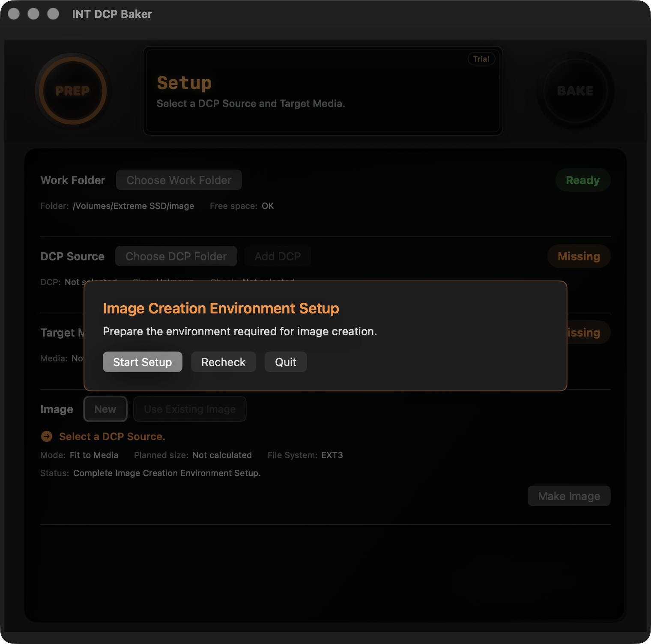Click the Add DCP button
This screenshot has width=651, height=644.
(278, 256)
